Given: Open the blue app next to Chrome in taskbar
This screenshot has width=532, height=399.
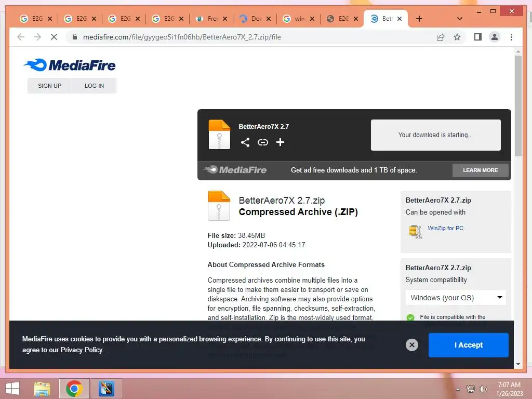Looking at the screenshot, I should pyautogui.click(x=106, y=389).
